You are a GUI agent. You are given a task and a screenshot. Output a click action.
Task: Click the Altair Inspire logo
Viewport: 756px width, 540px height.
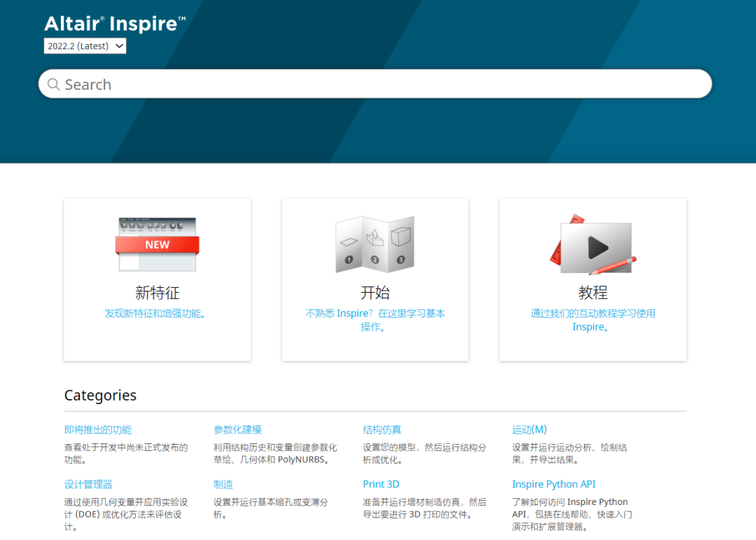[115, 24]
